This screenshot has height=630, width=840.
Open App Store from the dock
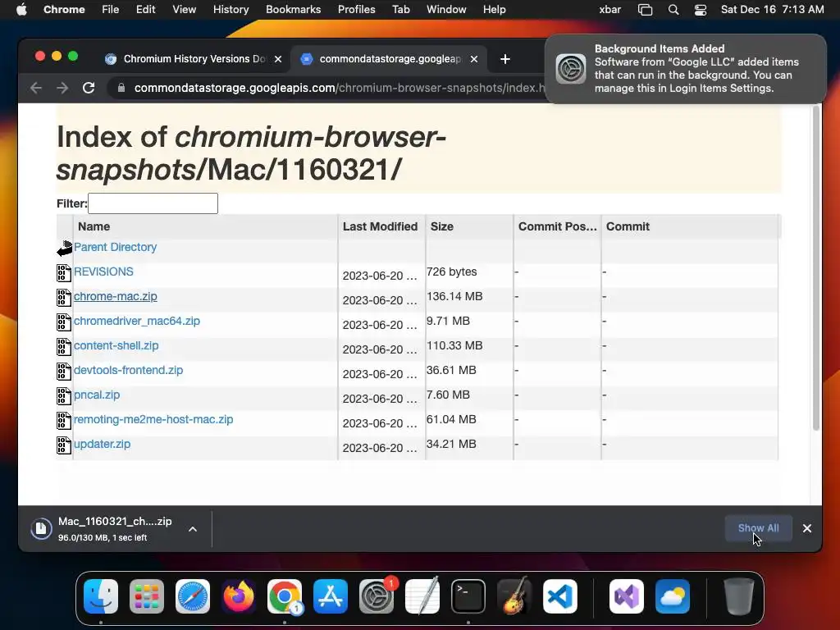click(331, 596)
